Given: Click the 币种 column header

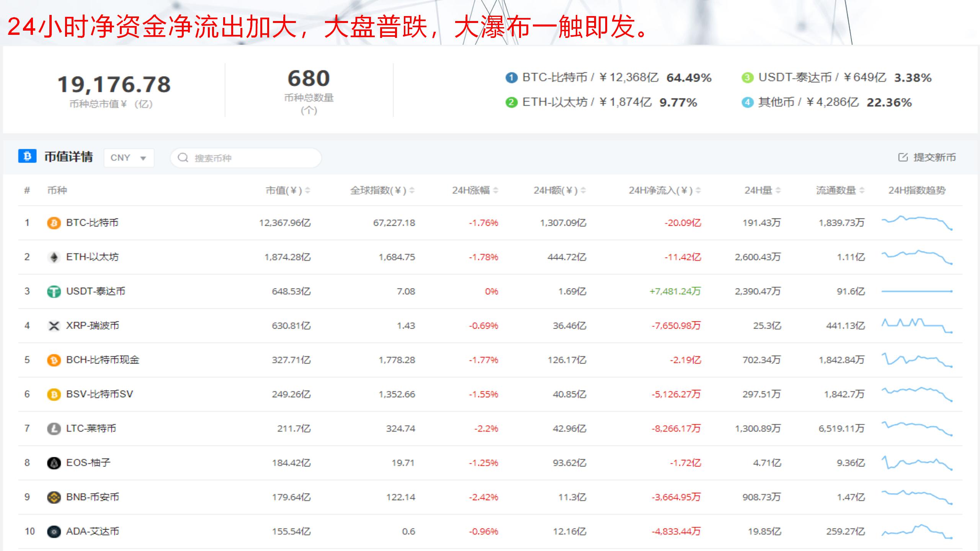Looking at the screenshot, I should tap(57, 190).
